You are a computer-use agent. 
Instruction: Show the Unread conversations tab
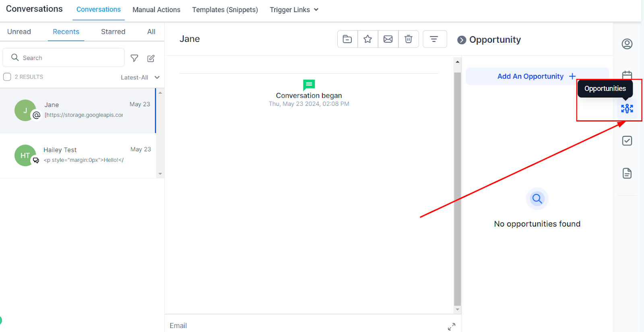pos(19,32)
